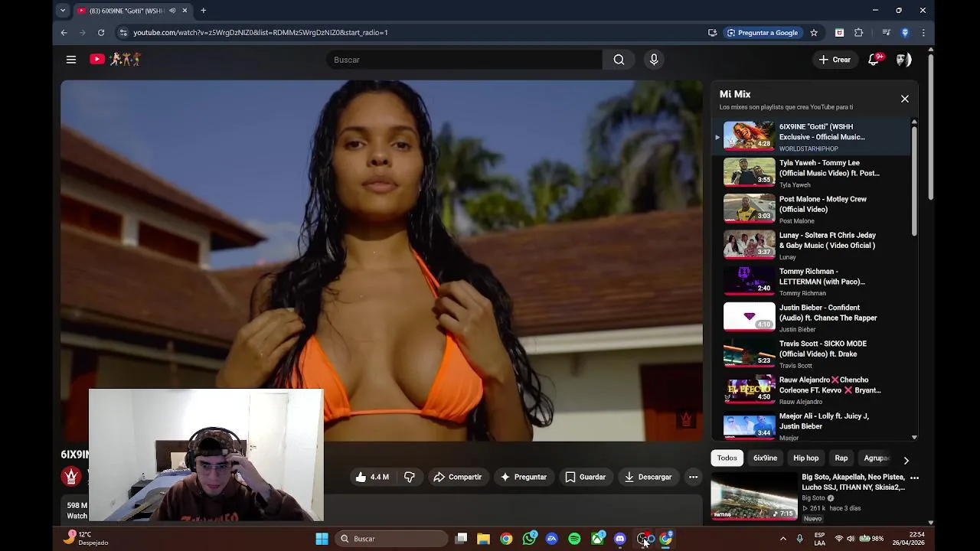This screenshot has width=980, height=551.
Task: Open the YouTube account avatar menu
Action: [x=903, y=60]
